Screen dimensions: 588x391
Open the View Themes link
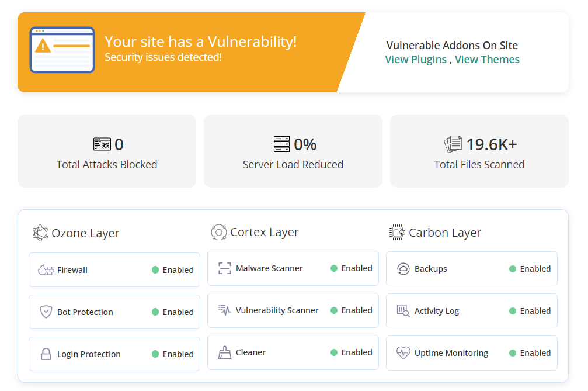pyautogui.click(x=487, y=60)
